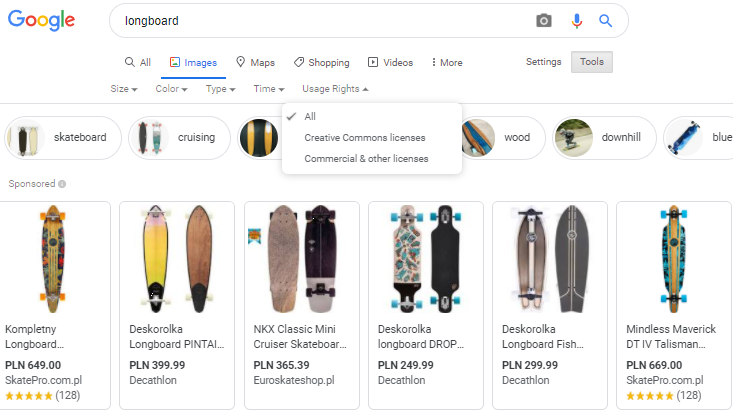Click the Sponsored label

[32, 184]
